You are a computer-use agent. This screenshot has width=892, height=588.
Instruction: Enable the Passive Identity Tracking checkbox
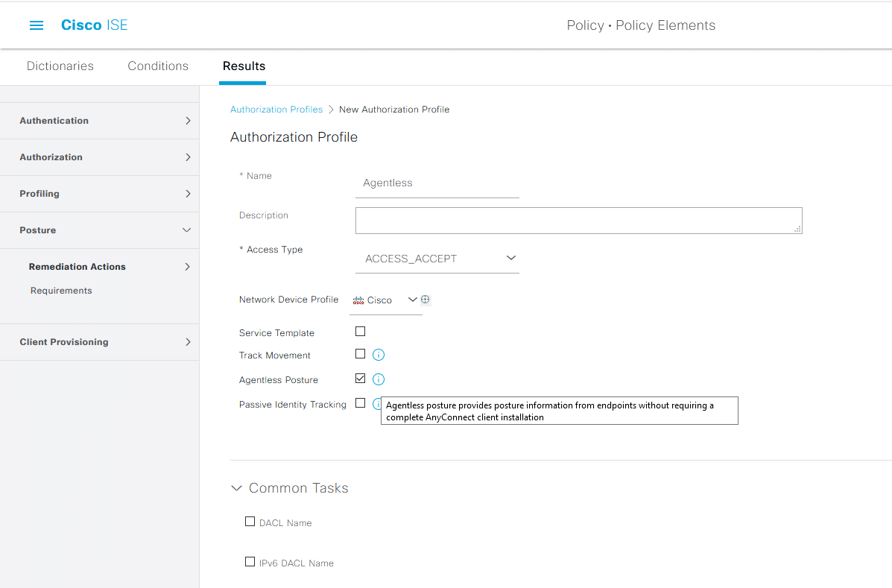click(360, 402)
